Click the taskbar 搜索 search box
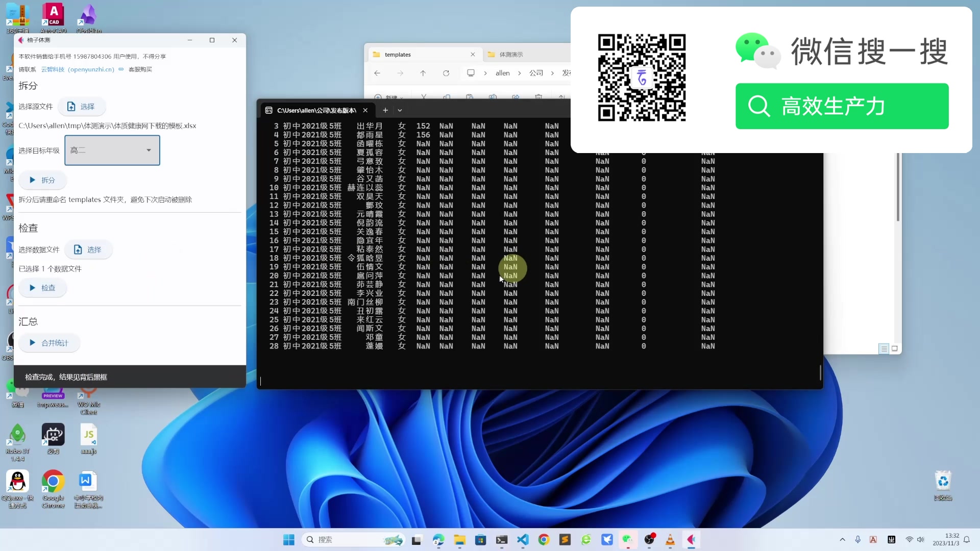Viewport: 980px width, 551px height. 353,540
